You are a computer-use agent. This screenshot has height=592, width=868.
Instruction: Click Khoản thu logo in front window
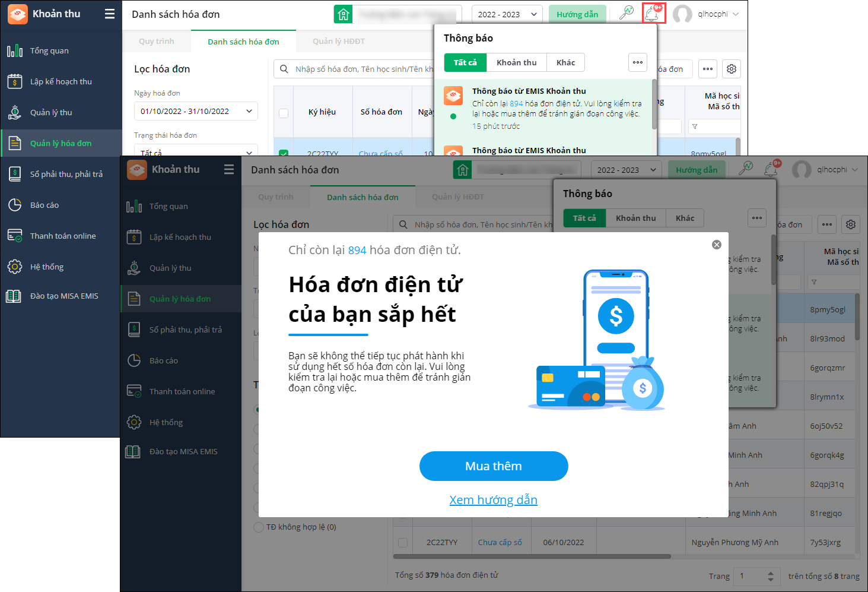[137, 170]
